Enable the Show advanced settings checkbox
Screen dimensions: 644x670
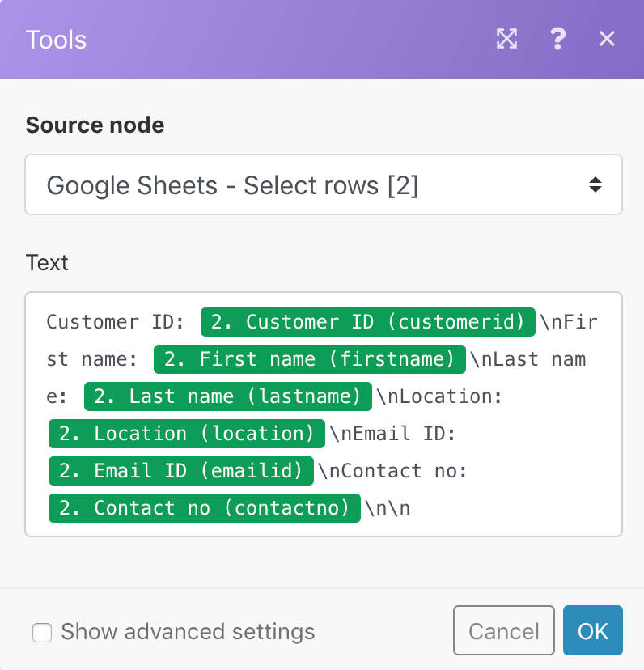click(42, 632)
